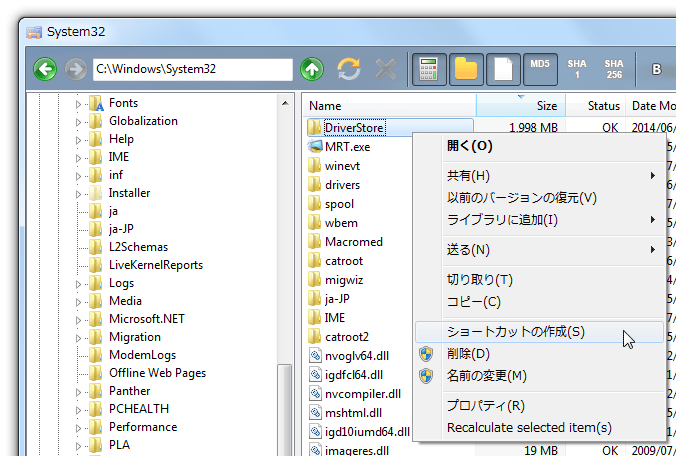676x456 pixels.
Task: Sort by the Size column header
Action: [521, 106]
